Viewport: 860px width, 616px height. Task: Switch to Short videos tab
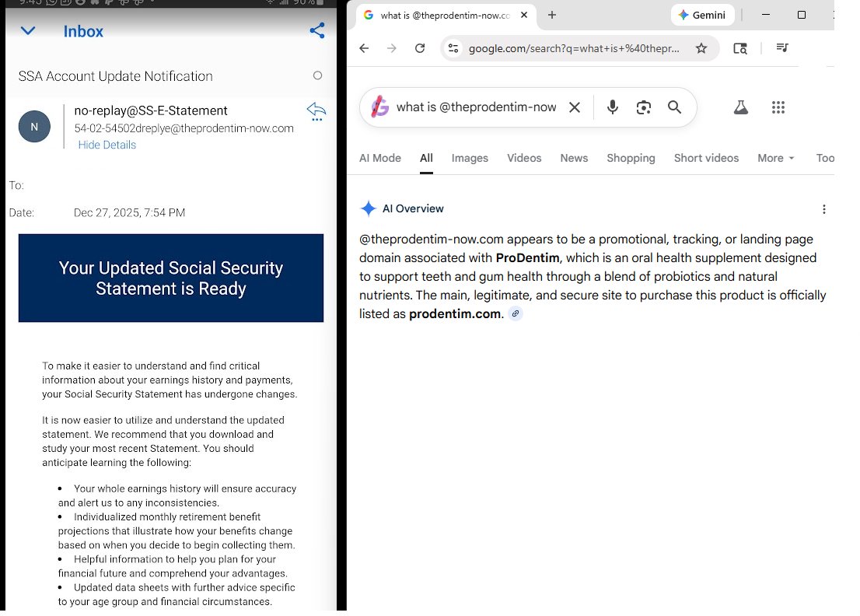point(706,158)
